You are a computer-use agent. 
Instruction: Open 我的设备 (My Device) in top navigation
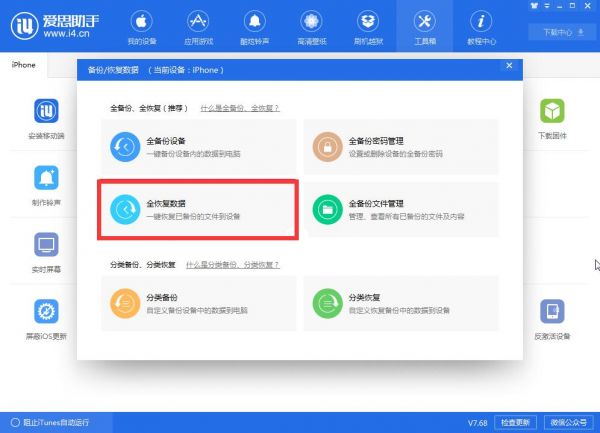(x=141, y=27)
